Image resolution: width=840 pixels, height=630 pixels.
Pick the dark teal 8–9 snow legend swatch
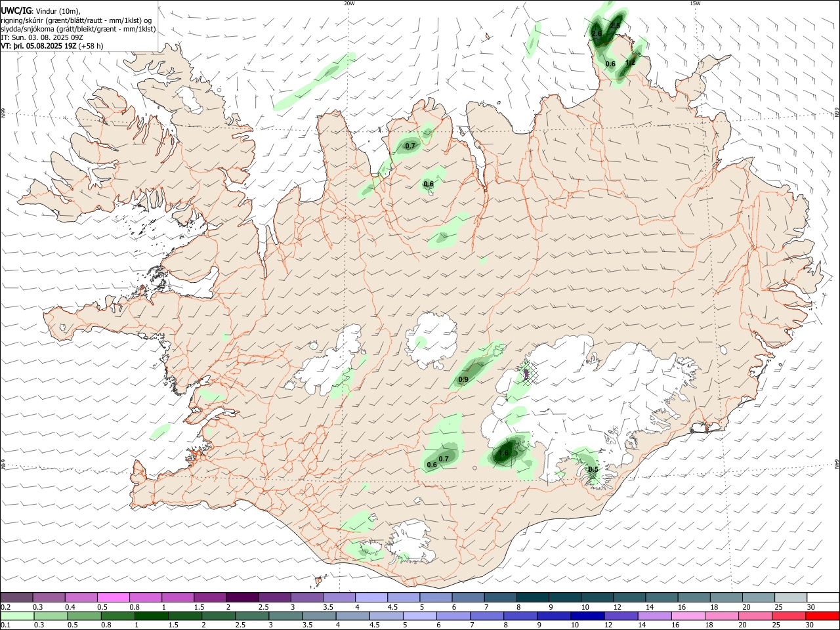[533, 597]
